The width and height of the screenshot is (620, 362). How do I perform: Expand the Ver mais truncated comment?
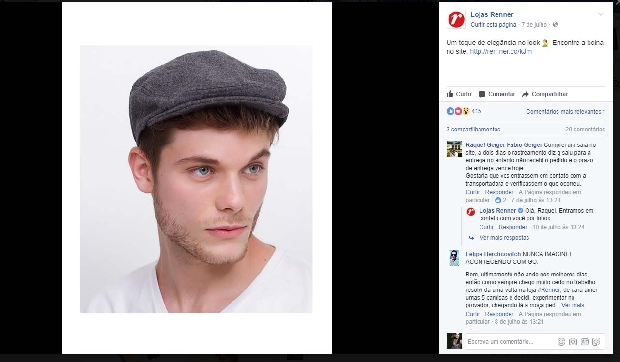572,305
